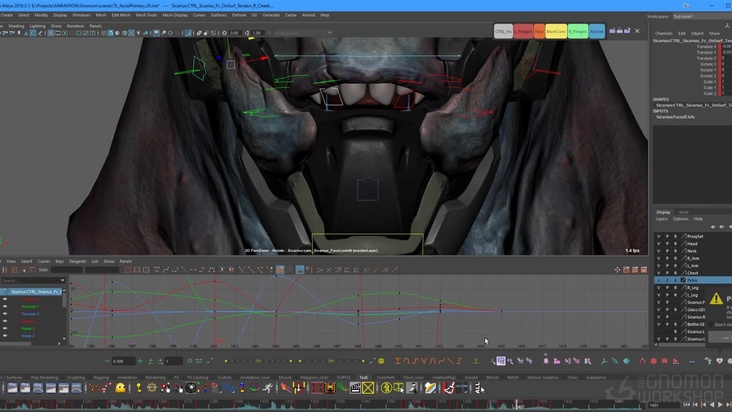The height and width of the screenshot is (412, 732).
Task: Click the first purple camera icon beside Eyeston
Action: (x=612, y=31)
